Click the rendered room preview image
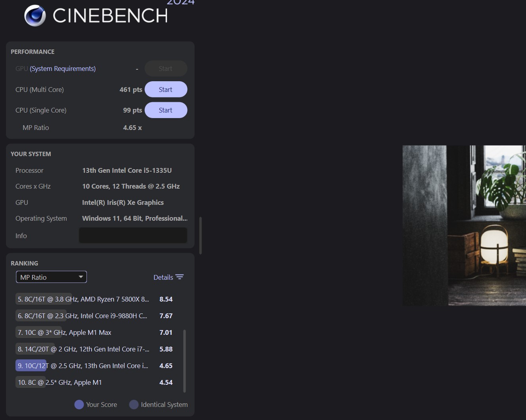This screenshot has height=420, width=526. [464, 225]
